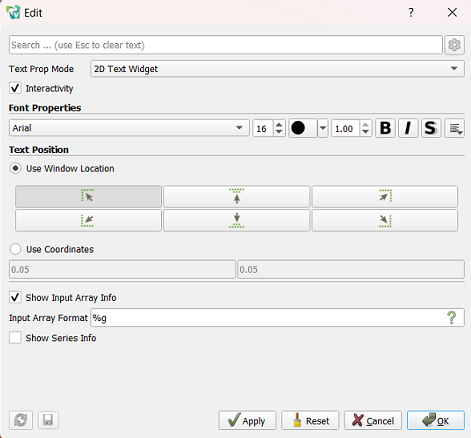Expand the Arial font family dropdown
471x438 pixels.
129,128
